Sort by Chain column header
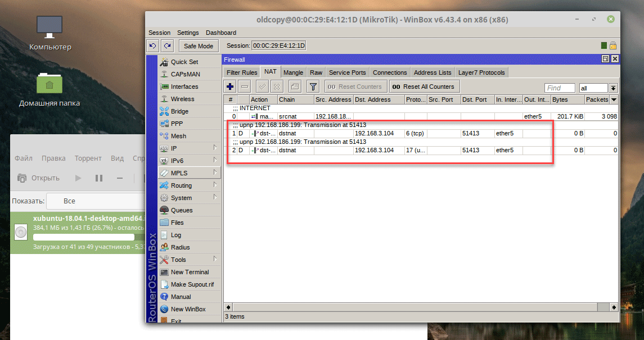The width and height of the screenshot is (644, 340). (x=295, y=99)
